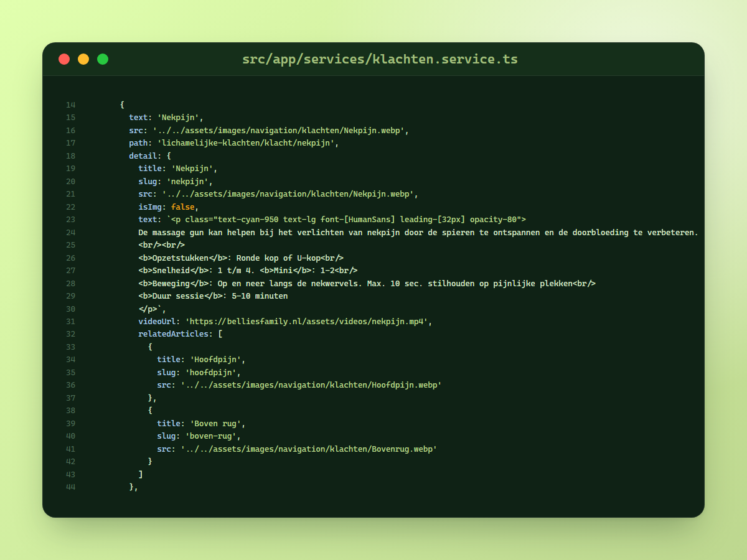Click the 'relatedArticles' property key
747x560 pixels.
click(174, 334)
